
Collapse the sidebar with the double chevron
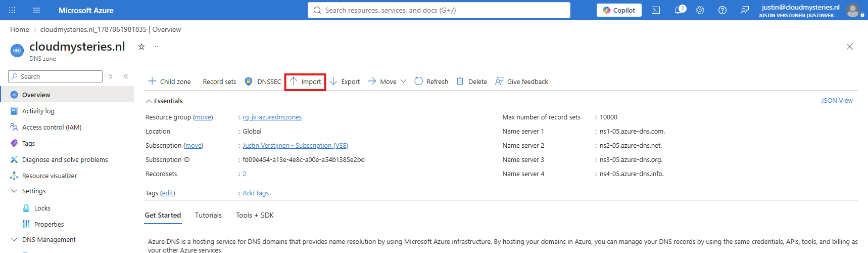(x=126, y=76)
